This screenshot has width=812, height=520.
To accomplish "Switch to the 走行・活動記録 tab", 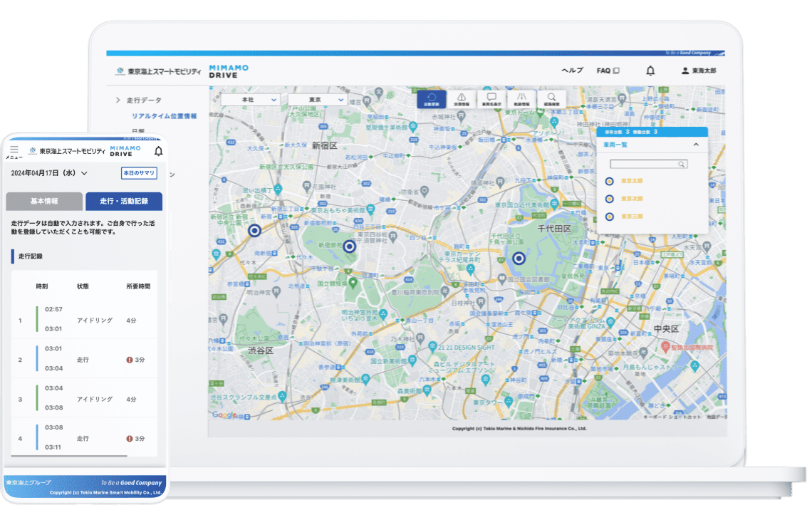I will coord(124,201).
